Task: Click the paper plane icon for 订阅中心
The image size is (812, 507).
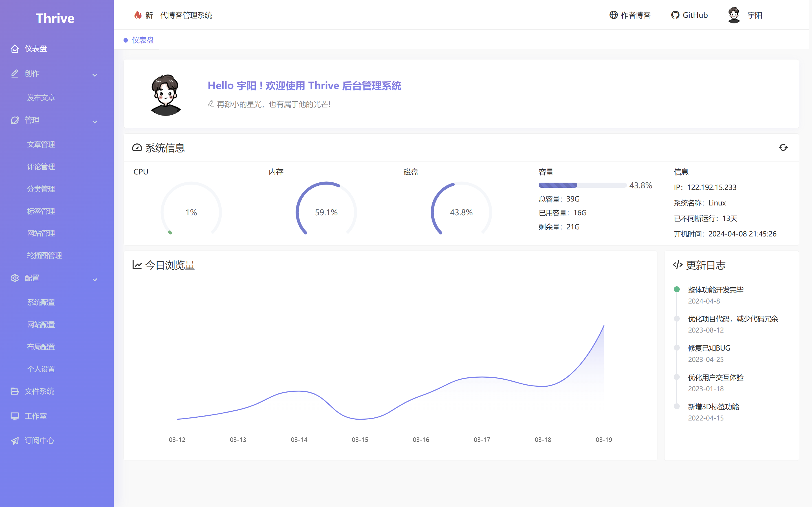Action: tap(15, 440)
